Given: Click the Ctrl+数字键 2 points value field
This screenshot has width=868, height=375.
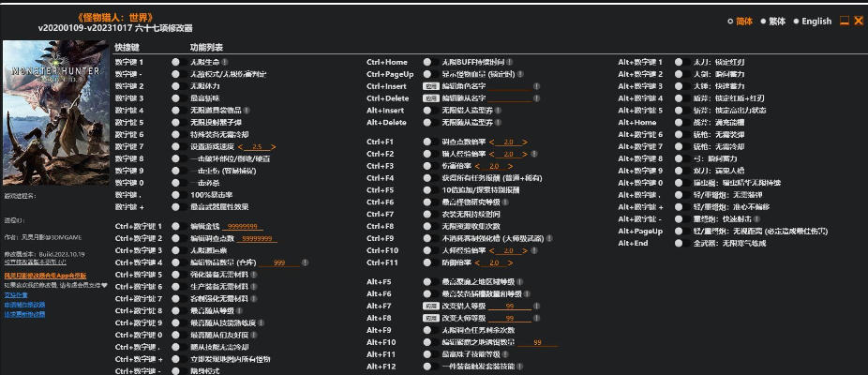Looking at the screenshot, I should click(x=257, y=239).
